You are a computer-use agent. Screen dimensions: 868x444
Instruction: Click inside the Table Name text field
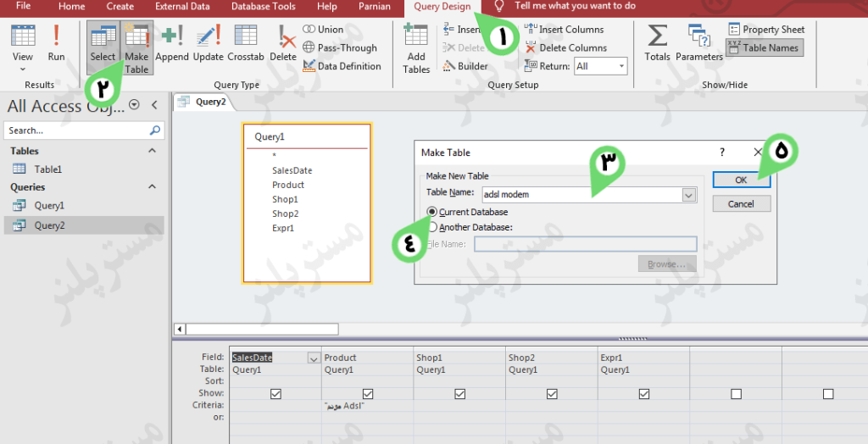[581, 195]
